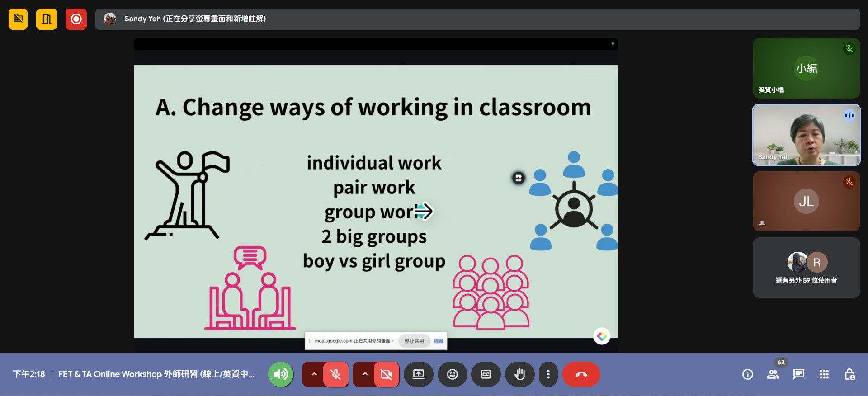Image resolution: width=868 pixels, height=396 pixels.
Task: Open the activities grid panel
Action: click(824, 374)
